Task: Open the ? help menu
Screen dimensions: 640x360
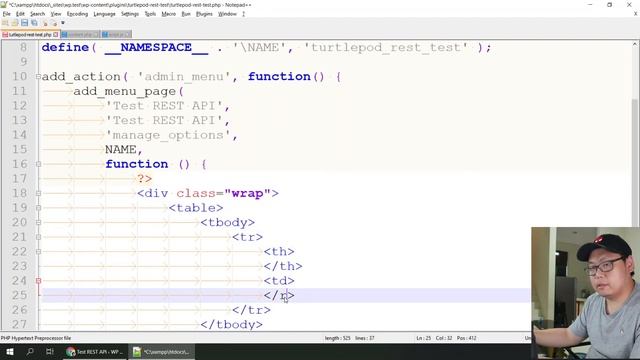Action: click(x=244, y=14)
